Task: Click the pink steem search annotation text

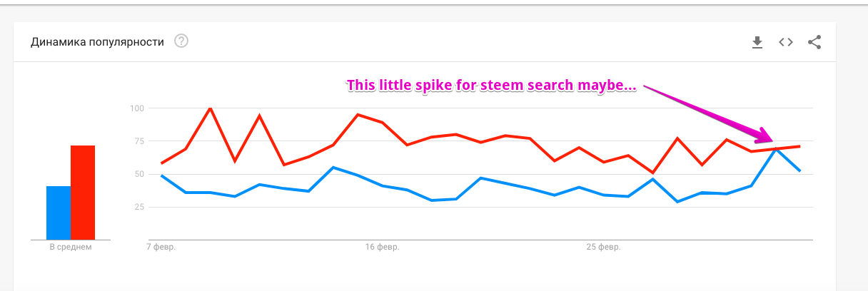Action: (x=493, y=86)
